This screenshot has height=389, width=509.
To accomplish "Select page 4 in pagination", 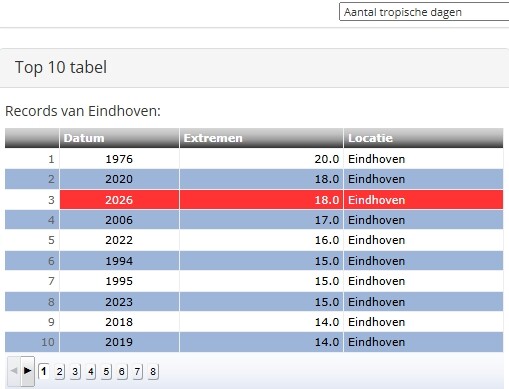I will click(x=91, y=371).
